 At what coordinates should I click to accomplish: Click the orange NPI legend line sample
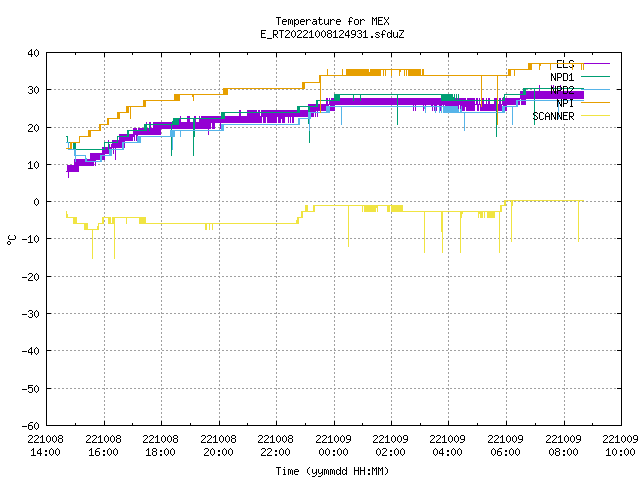pos(595,102)
